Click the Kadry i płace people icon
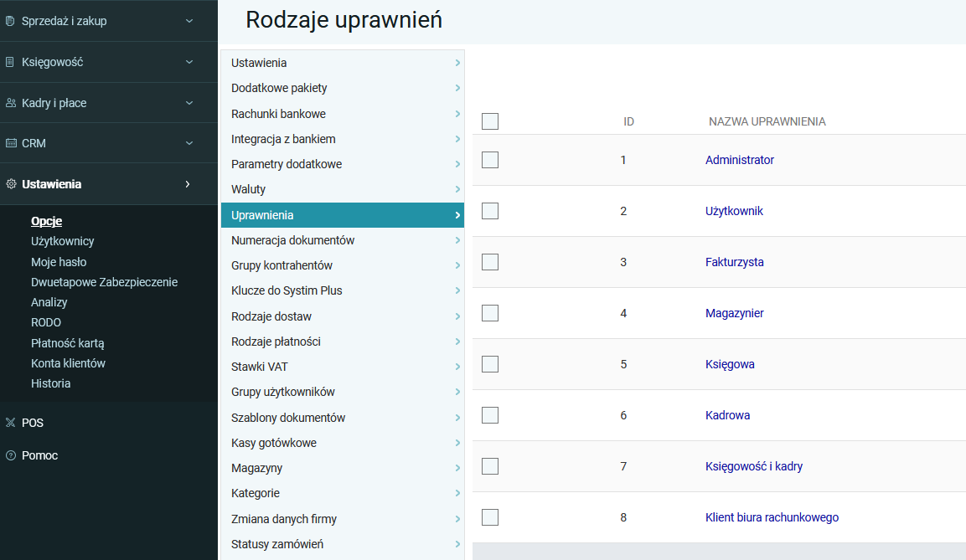 coord(10,103)
